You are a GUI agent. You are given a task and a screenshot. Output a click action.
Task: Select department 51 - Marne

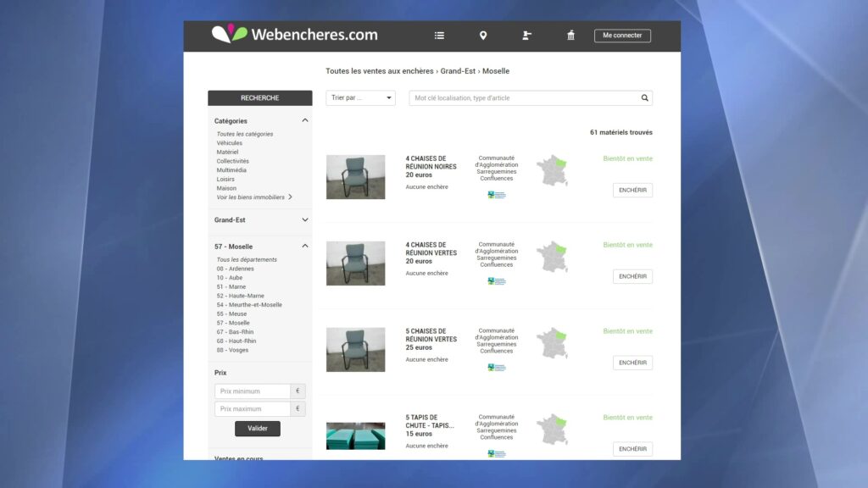(x=231, y=286)
